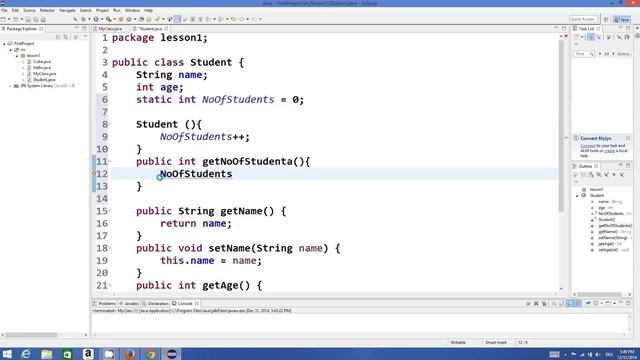Click the New Java Class toolbar icon

pyautogui.click(x=129, y=19)
